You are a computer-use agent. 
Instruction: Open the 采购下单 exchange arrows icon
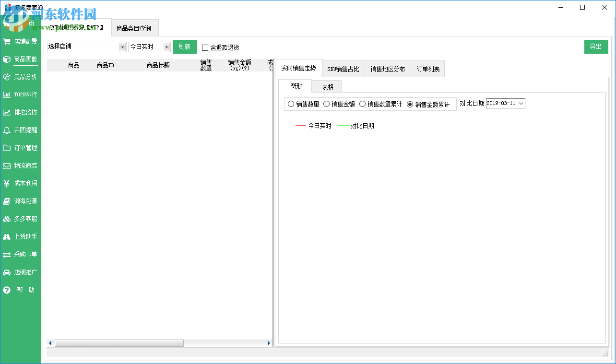[x=7, y=254]
